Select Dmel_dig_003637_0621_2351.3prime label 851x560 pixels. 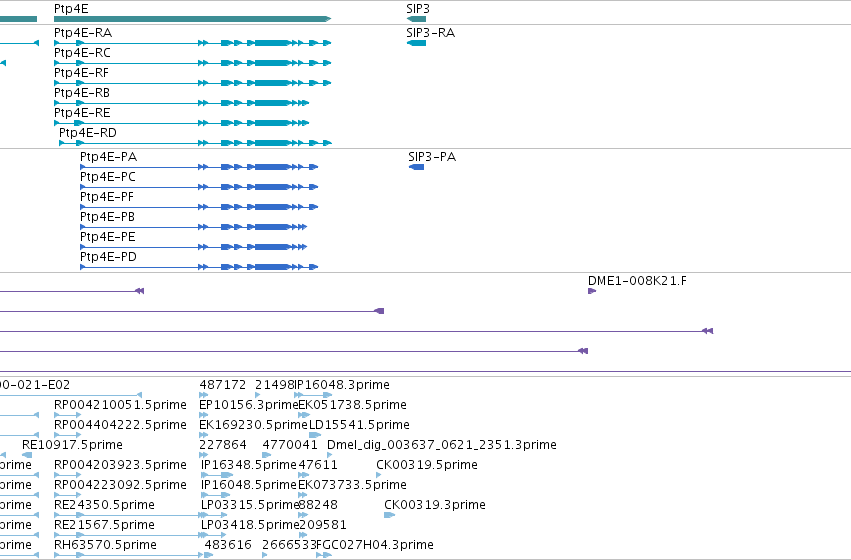tap(442, 445)
